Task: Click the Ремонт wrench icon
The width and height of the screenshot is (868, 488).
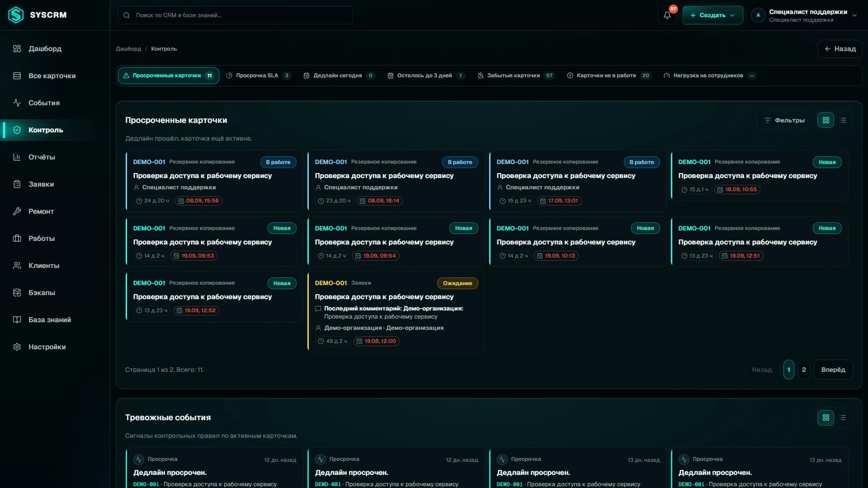Action: click(17, 211)
